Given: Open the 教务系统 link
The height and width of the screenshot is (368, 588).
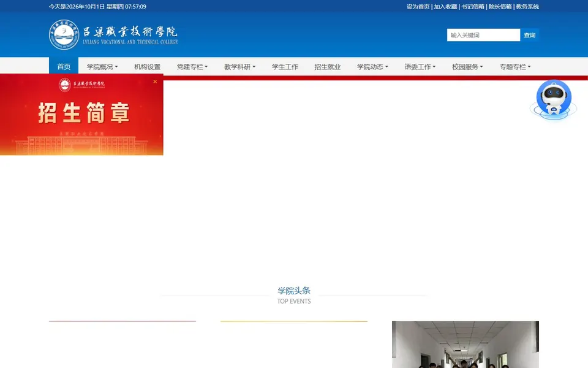Looking at the screenshot, I should click(x=527, y=6).
